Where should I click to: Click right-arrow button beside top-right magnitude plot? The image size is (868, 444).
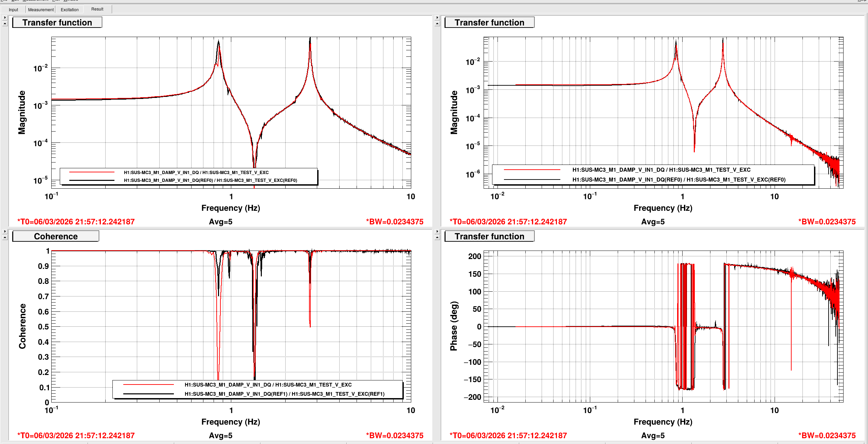coord(437,17)
